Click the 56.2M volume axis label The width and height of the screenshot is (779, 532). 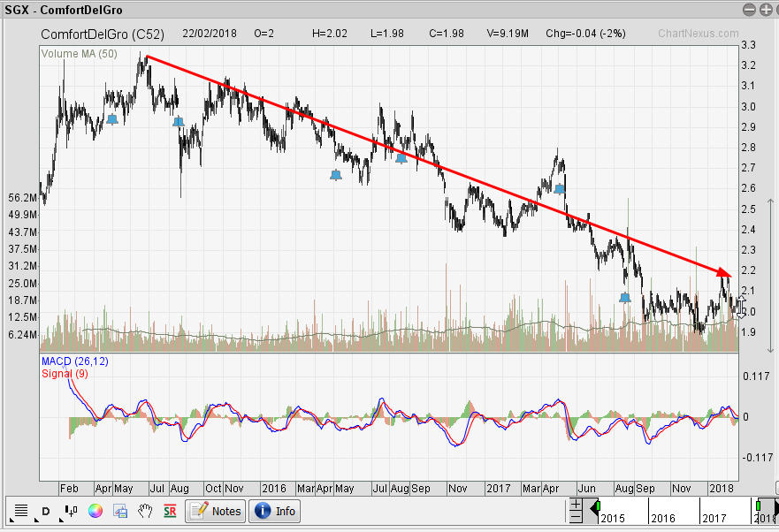pos(23,198)
